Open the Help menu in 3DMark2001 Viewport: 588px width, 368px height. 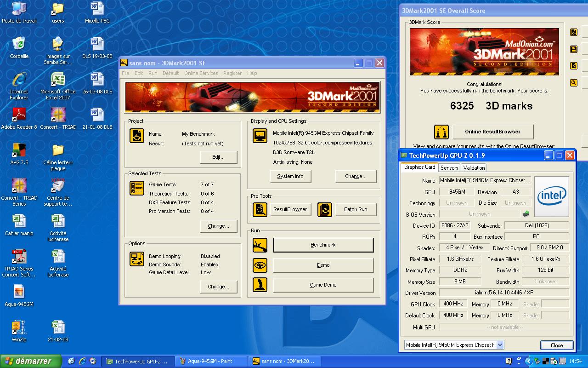click(252, 73)
